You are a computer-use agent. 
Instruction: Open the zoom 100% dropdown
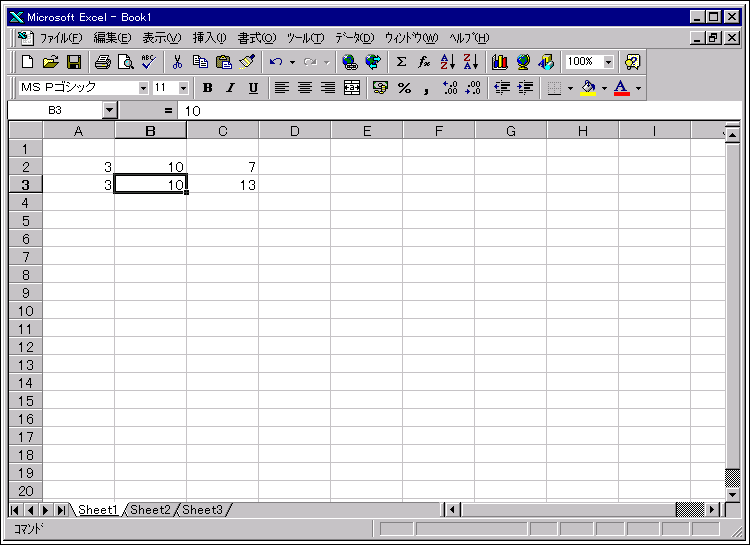[608, 62]
